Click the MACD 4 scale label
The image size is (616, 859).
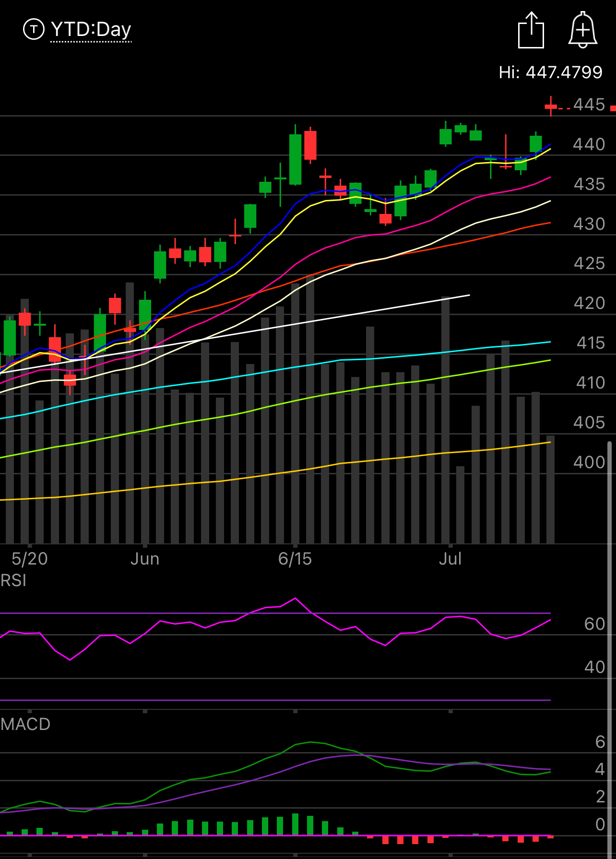pos(600,769)
